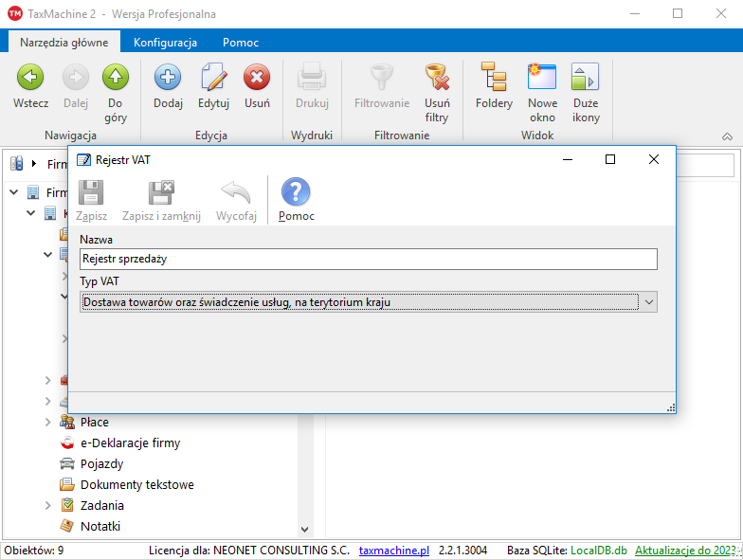The height and width of the screenshot is (560, 743).
Task: Toggle the Duże ikony view option
Action: (586, 78)
